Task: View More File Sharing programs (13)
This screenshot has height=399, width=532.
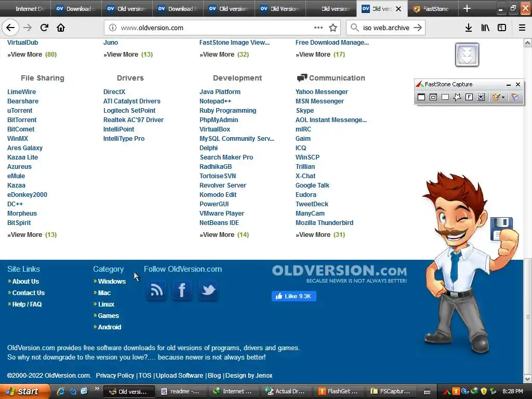Action: point(32,235)
